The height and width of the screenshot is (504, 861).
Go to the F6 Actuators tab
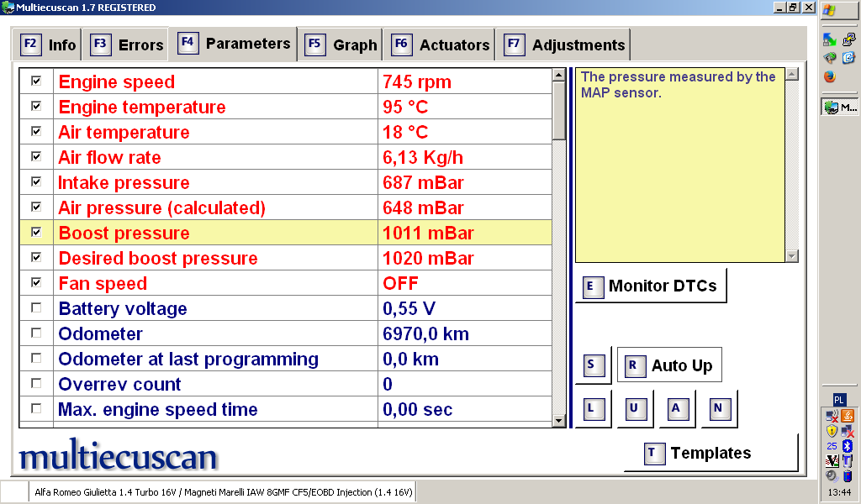(439, 45)
